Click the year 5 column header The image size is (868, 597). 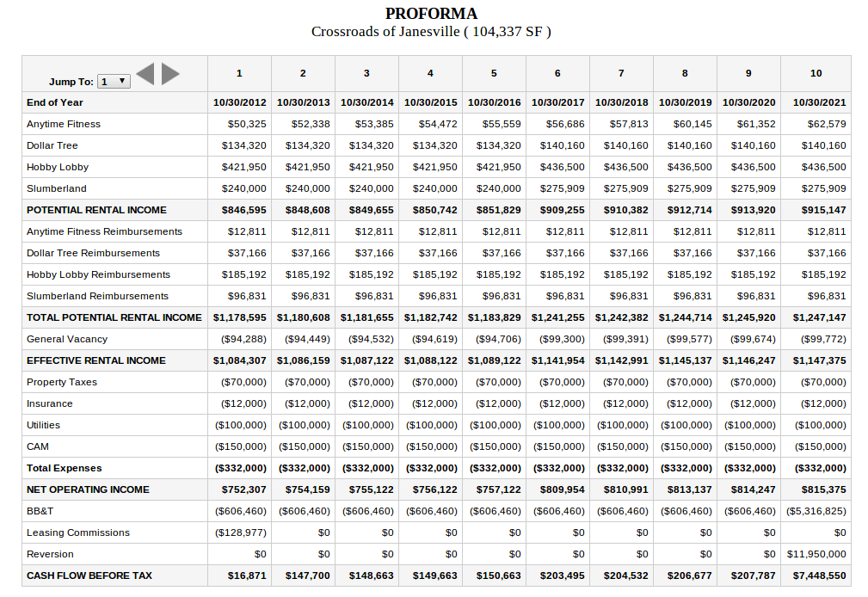click(x=494, y=73)
